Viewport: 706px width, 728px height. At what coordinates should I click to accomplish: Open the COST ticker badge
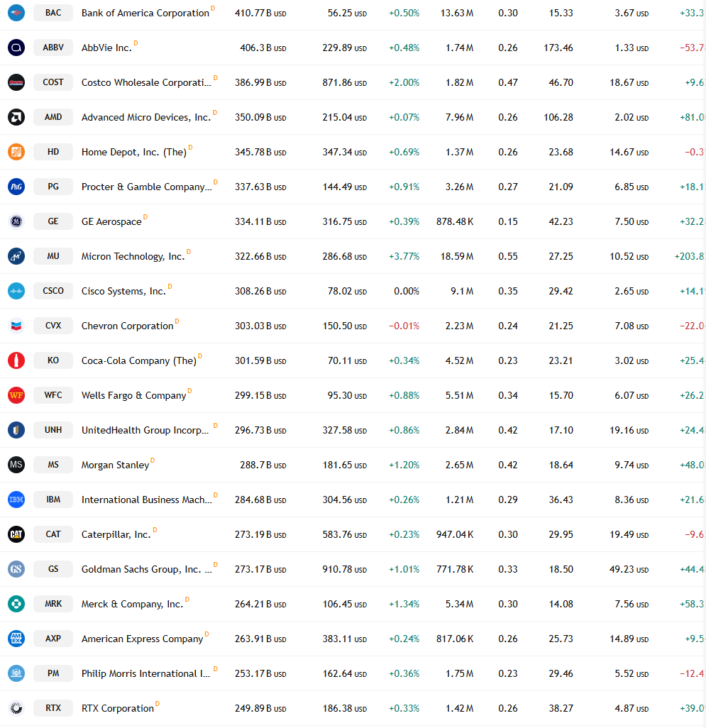pos(53,82)
